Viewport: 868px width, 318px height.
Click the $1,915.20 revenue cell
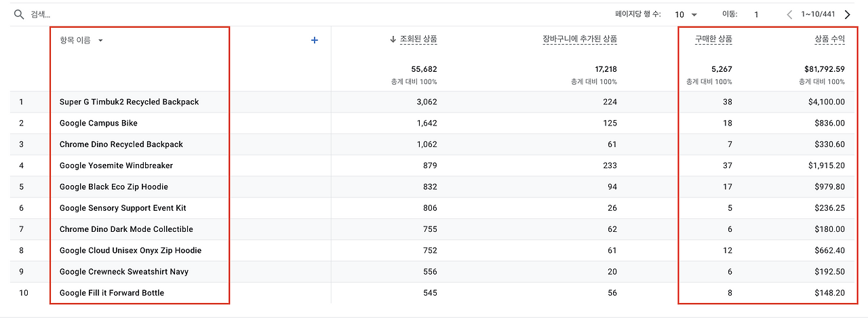827,165
